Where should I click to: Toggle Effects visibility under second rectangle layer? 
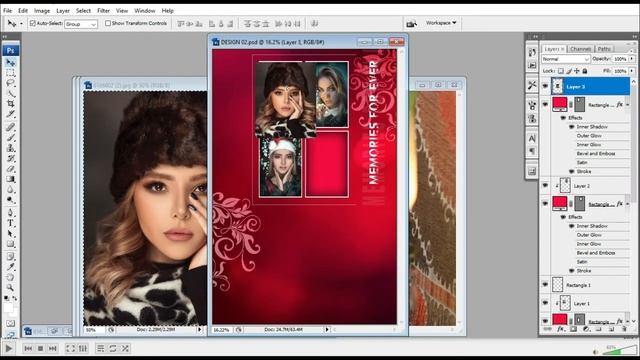(564, 217)
